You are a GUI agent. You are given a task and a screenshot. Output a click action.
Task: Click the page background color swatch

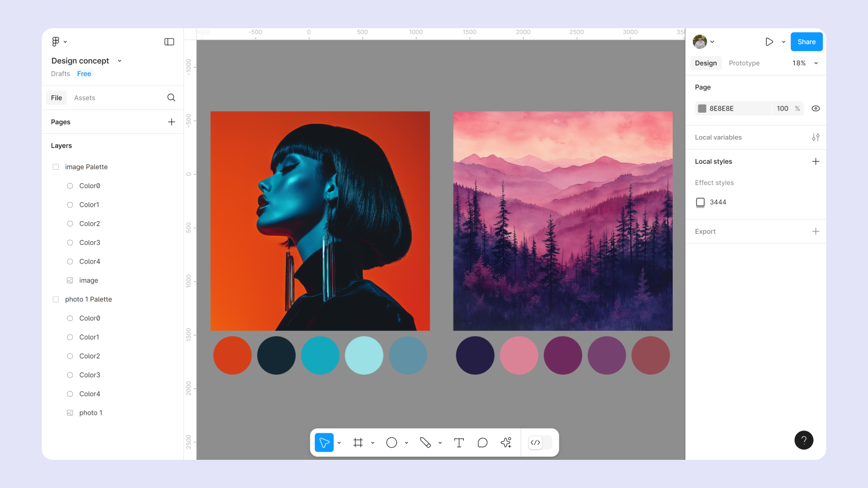(701, 108)
